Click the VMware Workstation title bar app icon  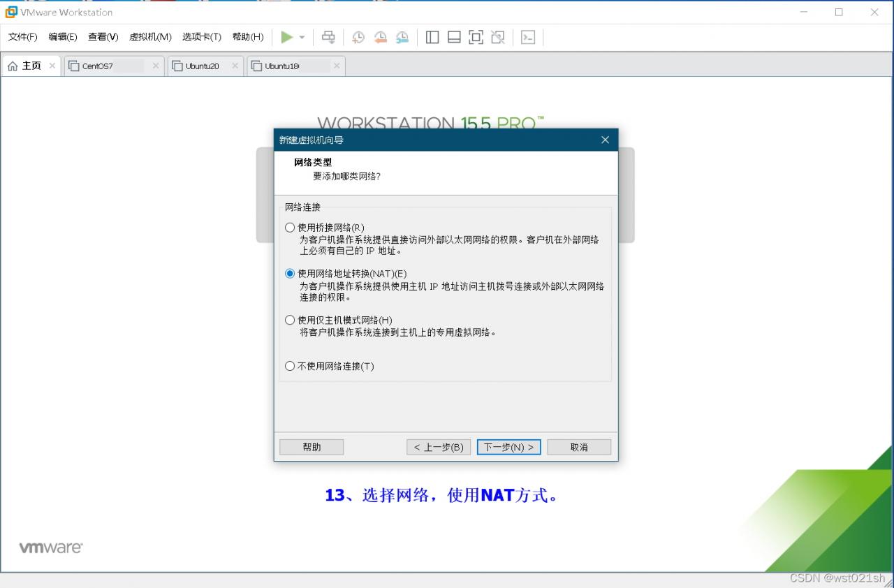(11, 12)
